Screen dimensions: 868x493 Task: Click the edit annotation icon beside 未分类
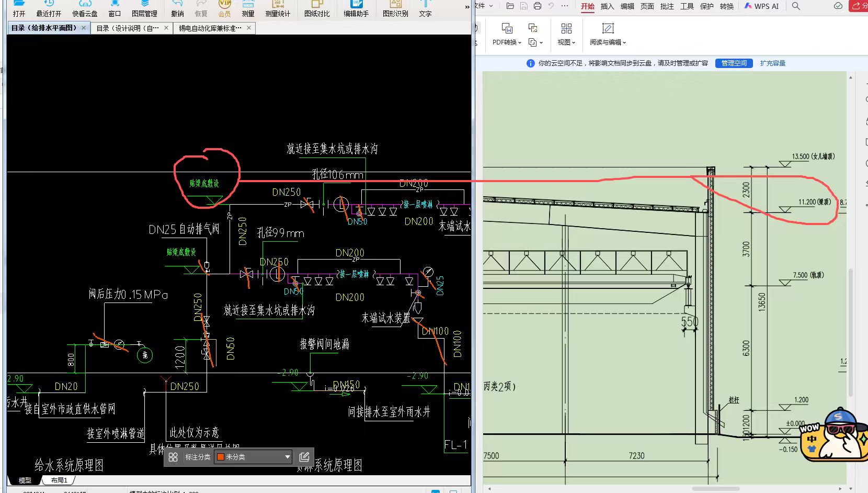304,457
